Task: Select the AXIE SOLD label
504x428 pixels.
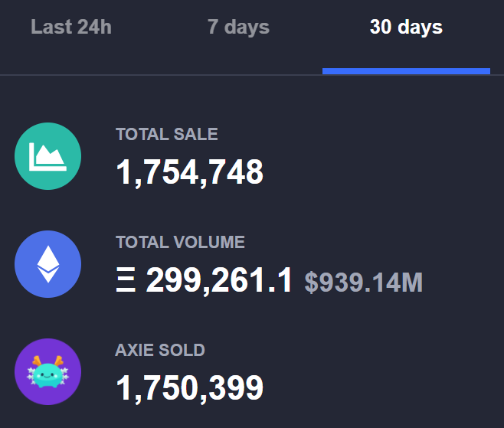Action: coord(160,351)
